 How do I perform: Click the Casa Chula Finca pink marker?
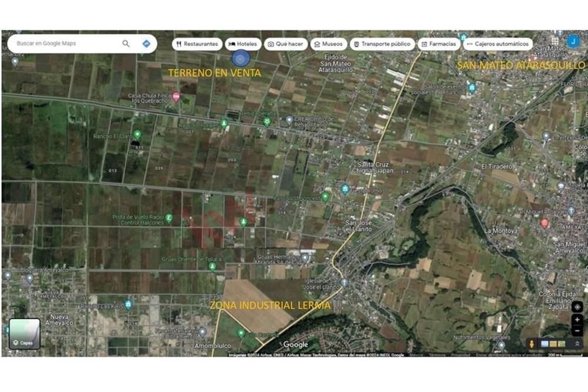176,97
